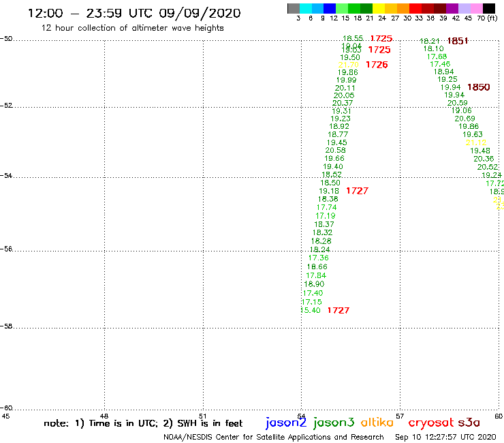Click the yellow 21.12 wave height value

coord(476,142)
